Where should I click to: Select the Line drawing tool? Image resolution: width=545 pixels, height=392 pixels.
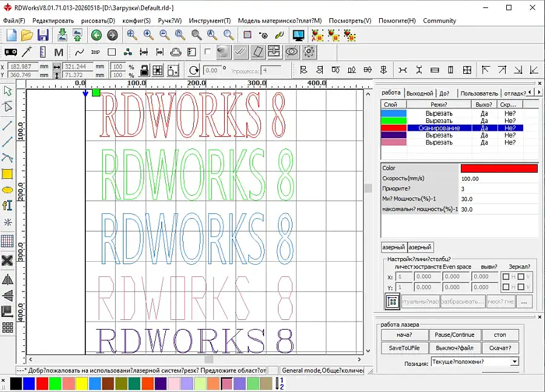7,125
